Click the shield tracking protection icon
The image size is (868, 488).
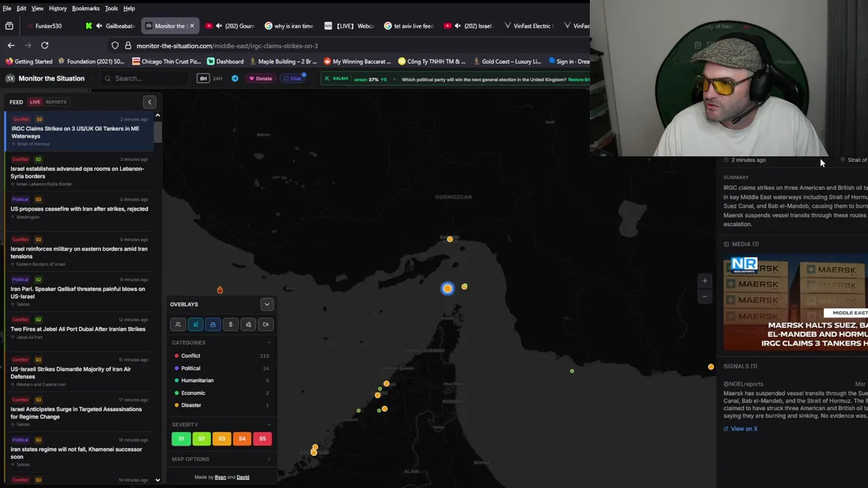[x=115, y=45]
